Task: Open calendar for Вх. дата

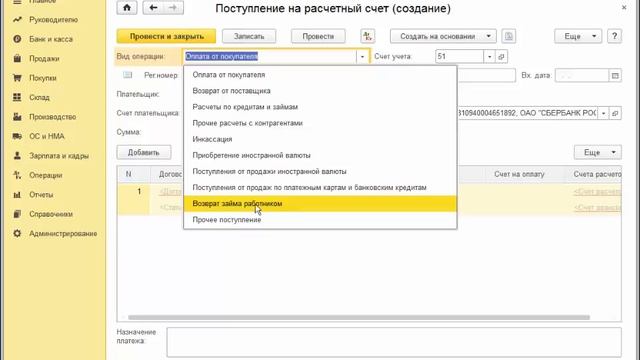Action: coord(615,76)
